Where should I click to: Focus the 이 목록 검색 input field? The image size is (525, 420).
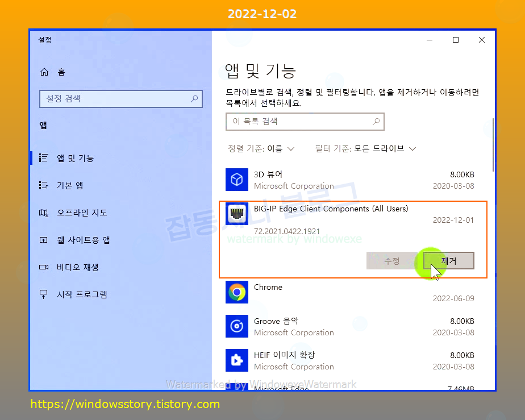[x=305, y=121]
